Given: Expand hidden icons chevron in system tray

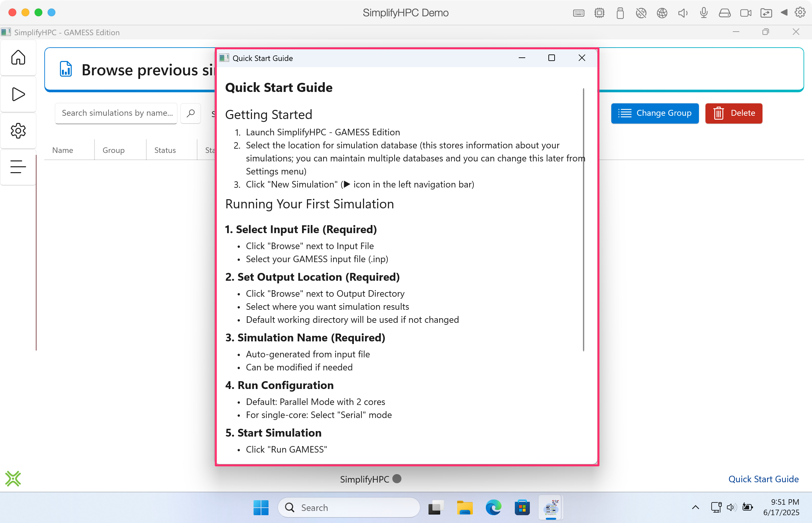Looking at the screenshot, I should tap(695, 507).
